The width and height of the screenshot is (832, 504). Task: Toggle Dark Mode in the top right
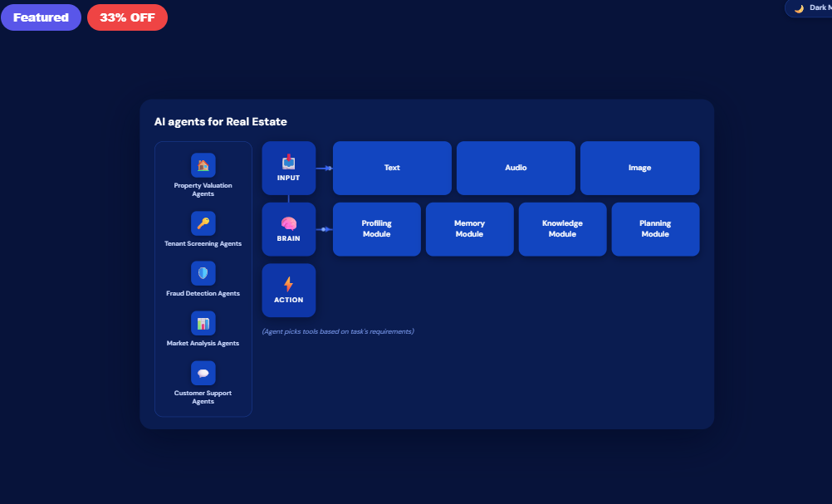coord(810,8)
